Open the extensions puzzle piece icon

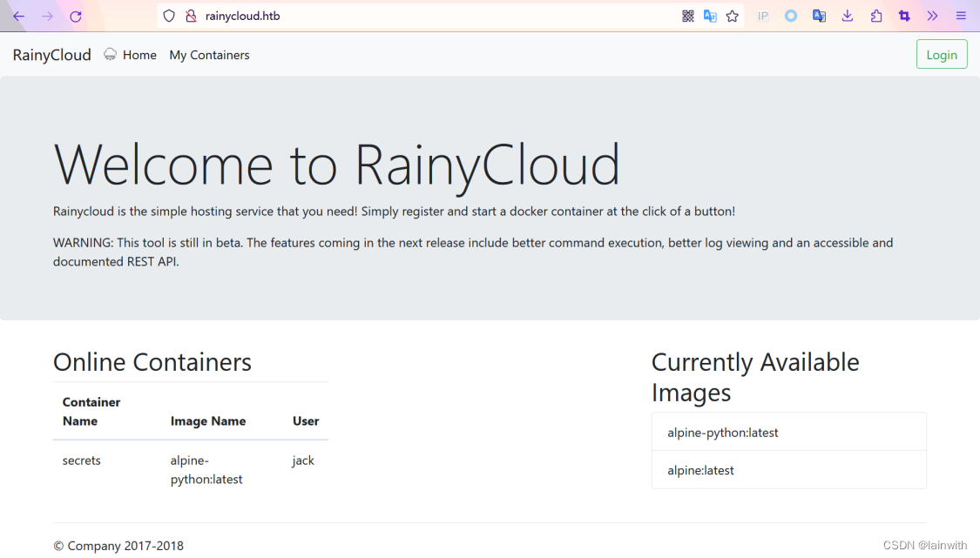tap(876, 17)
